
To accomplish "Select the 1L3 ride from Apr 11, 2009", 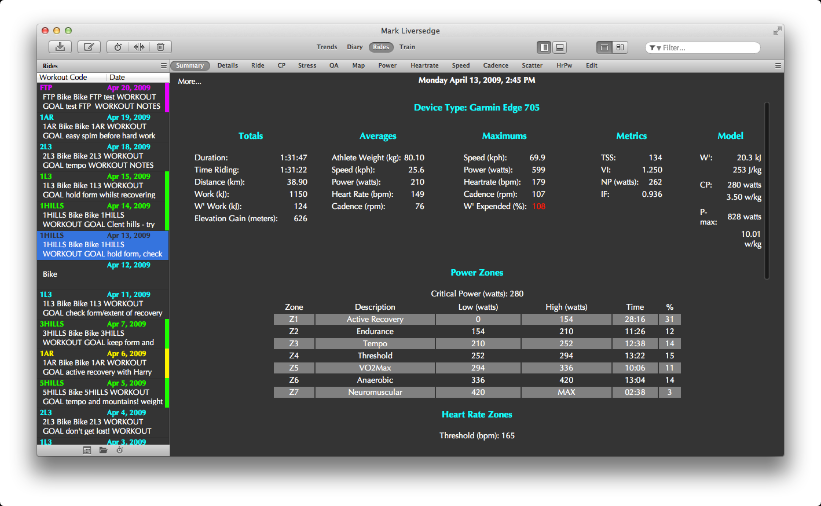I will coord(102,304).
